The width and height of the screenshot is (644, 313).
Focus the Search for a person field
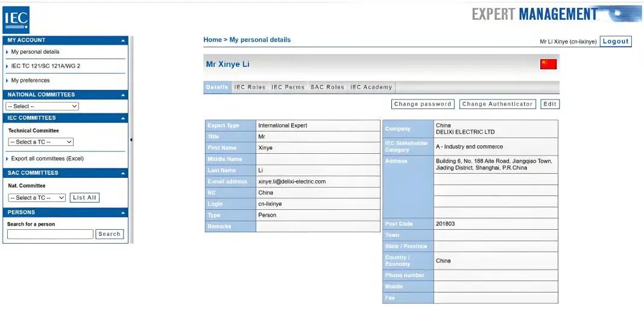tap(50, 234)
